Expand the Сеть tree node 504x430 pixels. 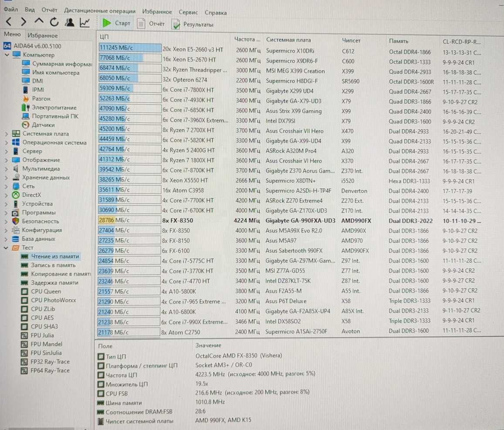coord(7,186)
